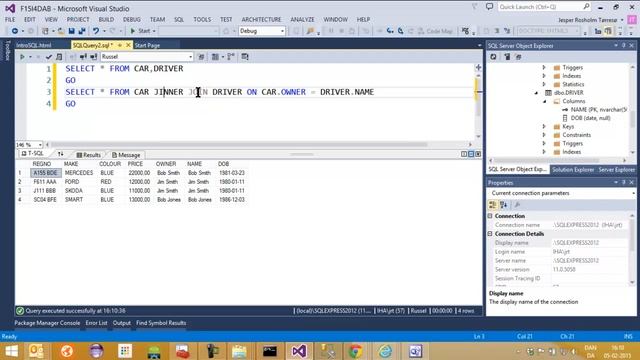
Task: Click the Navigate Backward round arrow icon
Action: 15,31
